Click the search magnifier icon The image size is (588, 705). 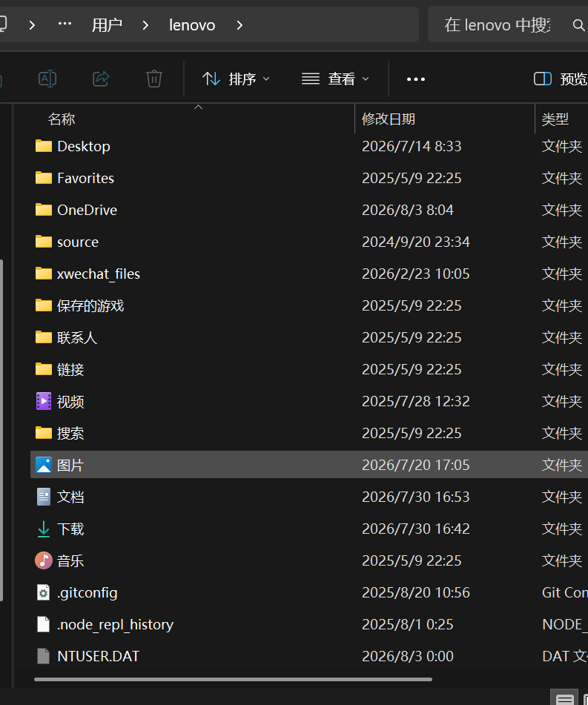pos(578,24)
